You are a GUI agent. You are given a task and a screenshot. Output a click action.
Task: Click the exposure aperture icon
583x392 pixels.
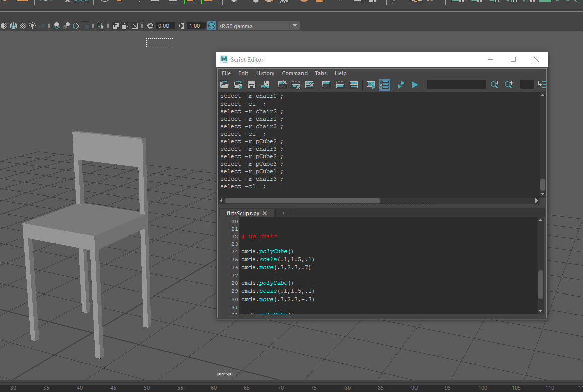pyautogui.click(x=150, y=26)
